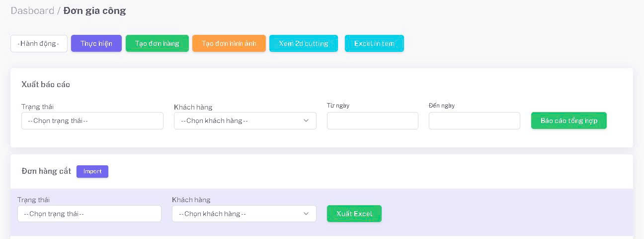
Task: Select Trạng thái field in Xuất báo cáo
Action: click(92, 120)
